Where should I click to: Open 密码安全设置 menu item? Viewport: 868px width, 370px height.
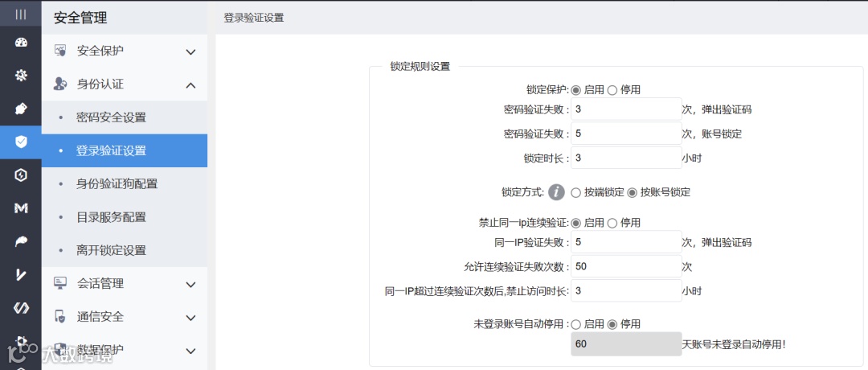(x=125, y=117)
